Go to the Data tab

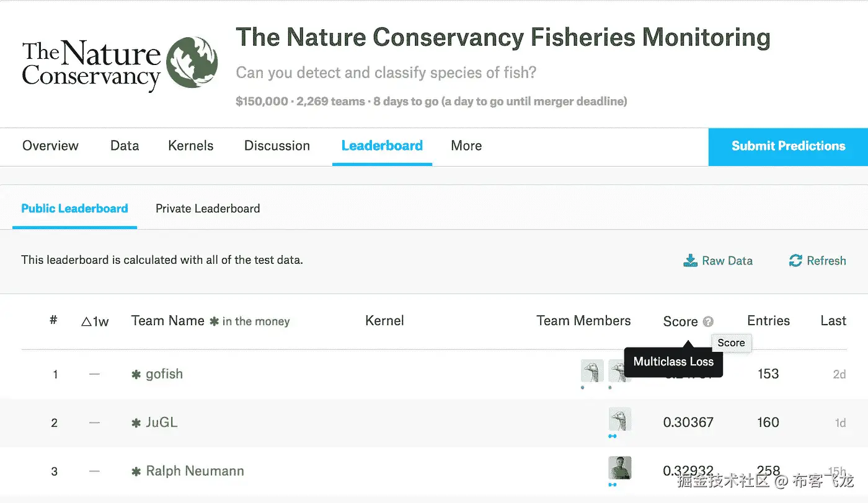pos(125,146)
